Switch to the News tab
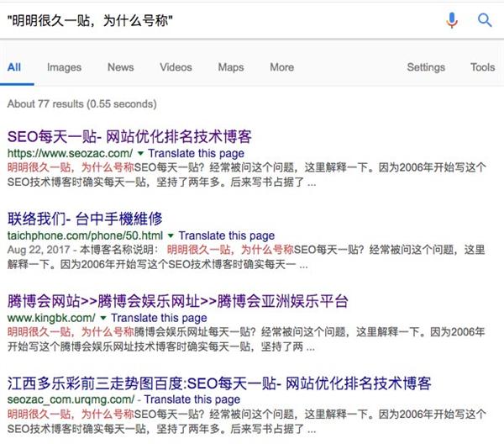The height and width of the screenshot is (444, 504). pos(120,67)
